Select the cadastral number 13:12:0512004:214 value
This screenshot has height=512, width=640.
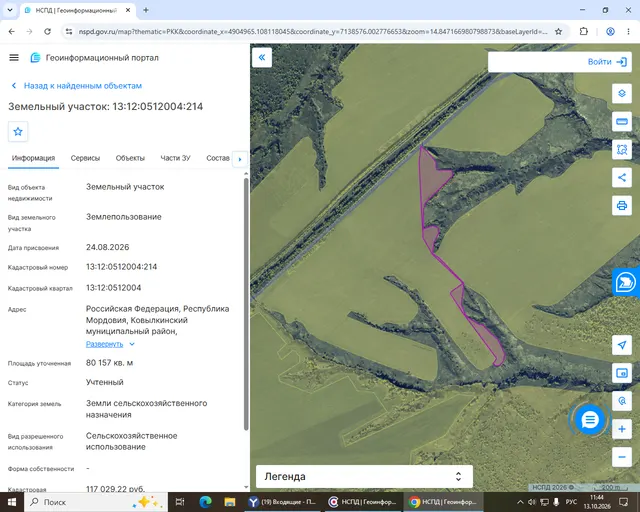coord(122,267)
